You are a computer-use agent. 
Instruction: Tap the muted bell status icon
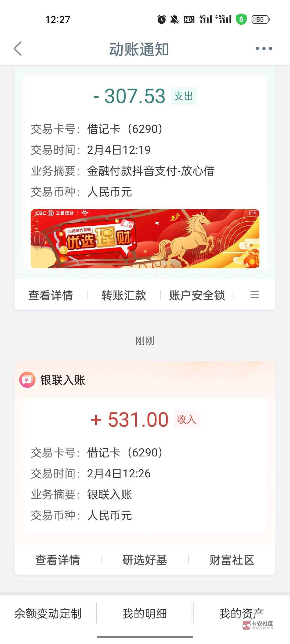(x=175, y=19)
